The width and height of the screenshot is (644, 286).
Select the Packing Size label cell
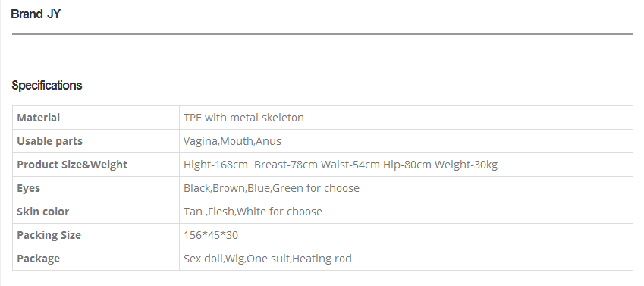[96, 235]
